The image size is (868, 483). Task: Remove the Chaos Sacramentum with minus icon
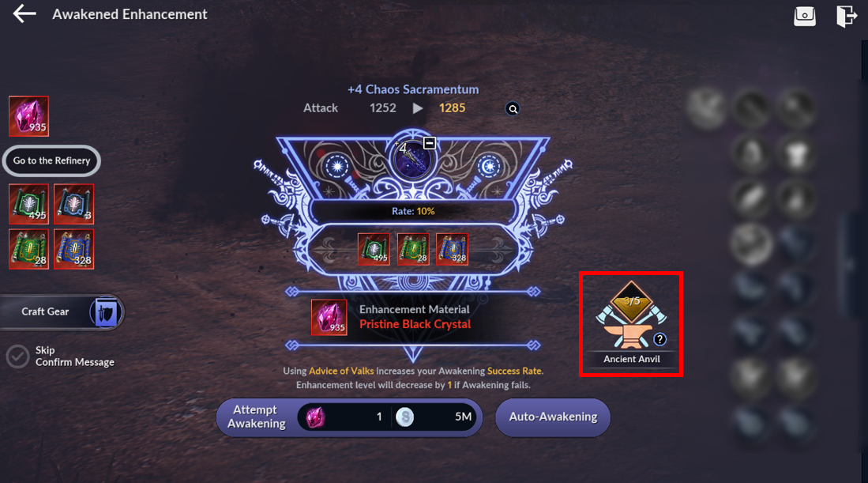[x=429, y=143]
